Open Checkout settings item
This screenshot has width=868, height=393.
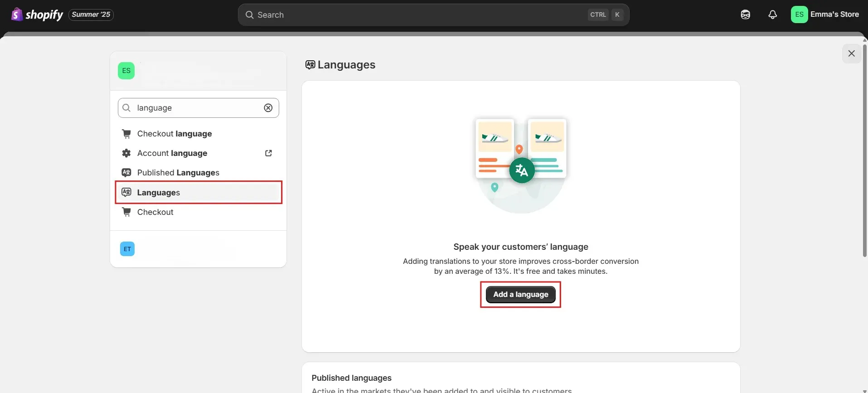coord(199,212)
